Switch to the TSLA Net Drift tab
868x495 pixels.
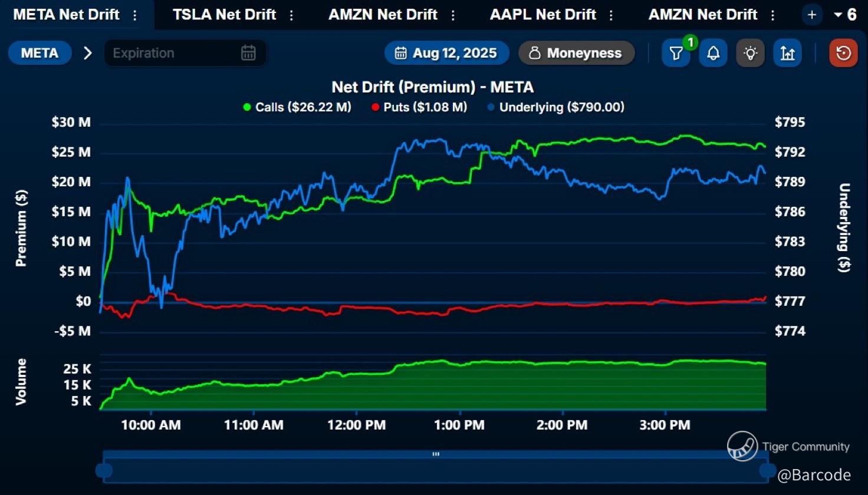click(224, 15)
